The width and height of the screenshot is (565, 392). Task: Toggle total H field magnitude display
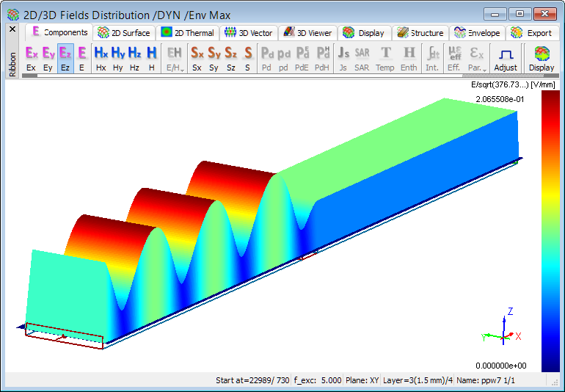coord(152,57)
